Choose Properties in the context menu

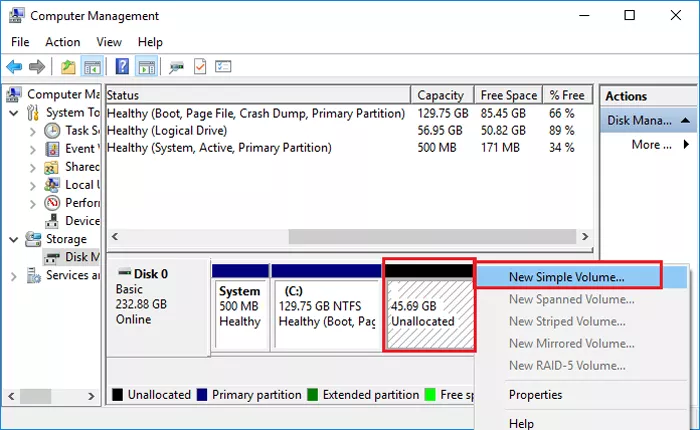pos(535,395)
